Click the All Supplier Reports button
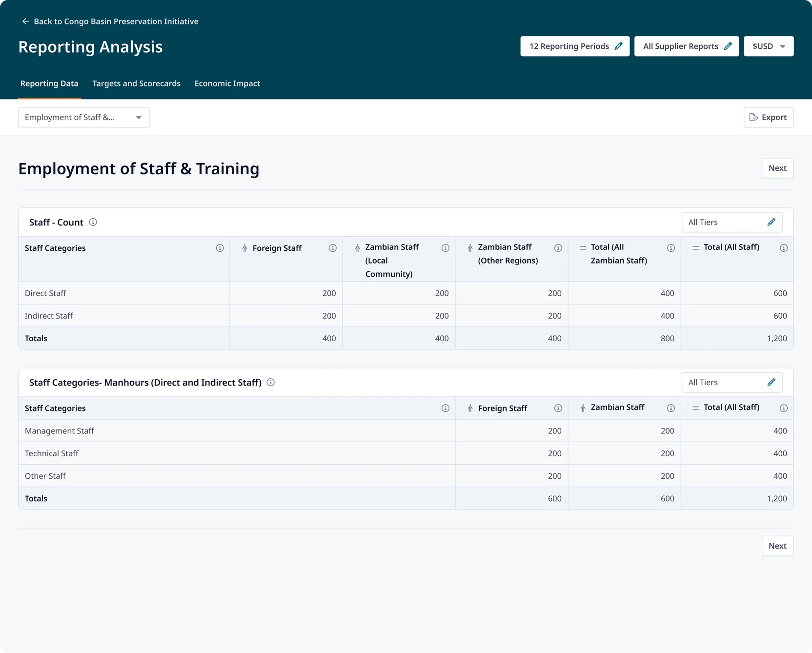This screenshot has height=653, width=812. point(687,46)
